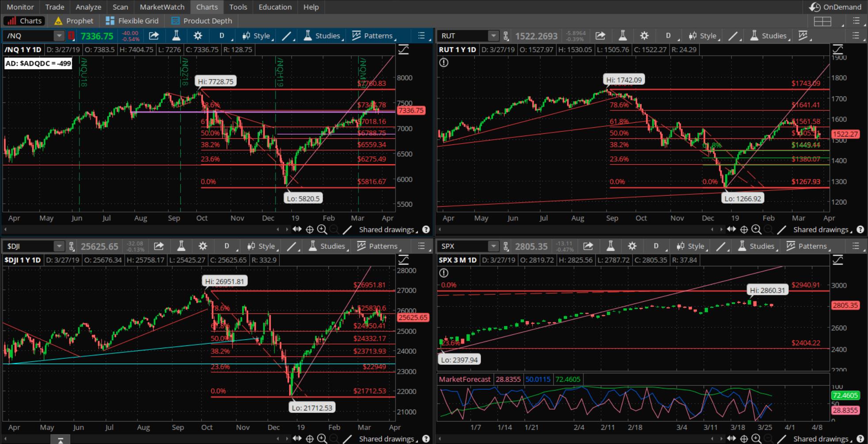Share the /NQ chart using the arrow icon
This screenshot has height=444, width=868.
tap(154, 36)
